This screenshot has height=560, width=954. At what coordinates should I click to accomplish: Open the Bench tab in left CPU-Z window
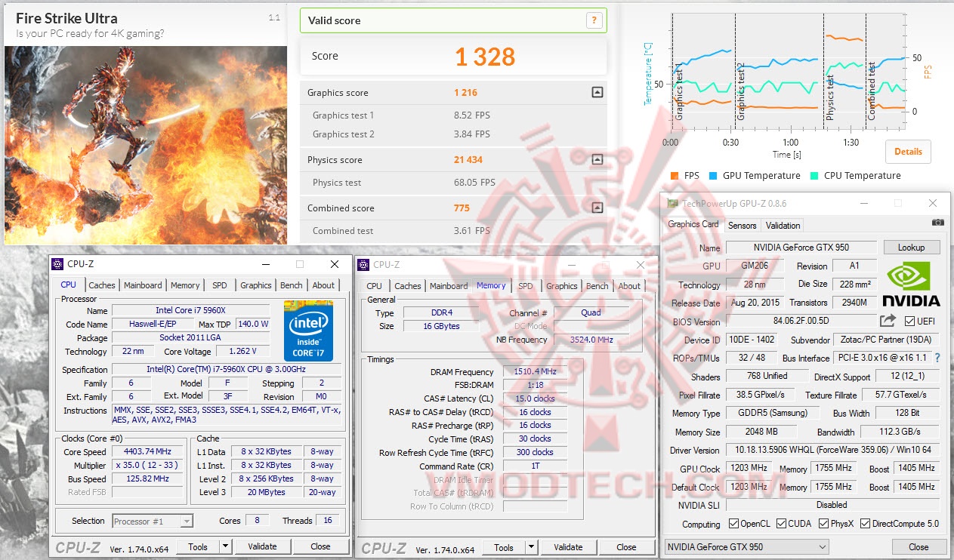(291, 285)
